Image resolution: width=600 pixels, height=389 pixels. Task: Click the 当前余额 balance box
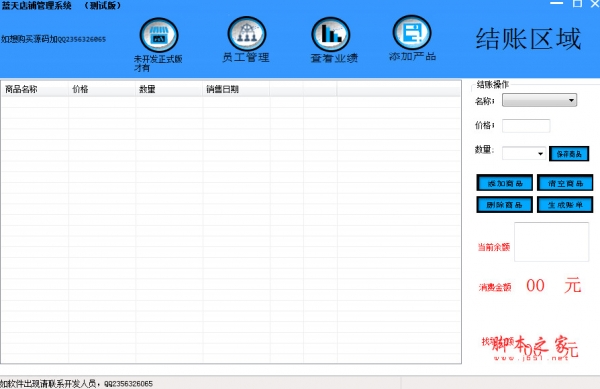click(551, 242)
